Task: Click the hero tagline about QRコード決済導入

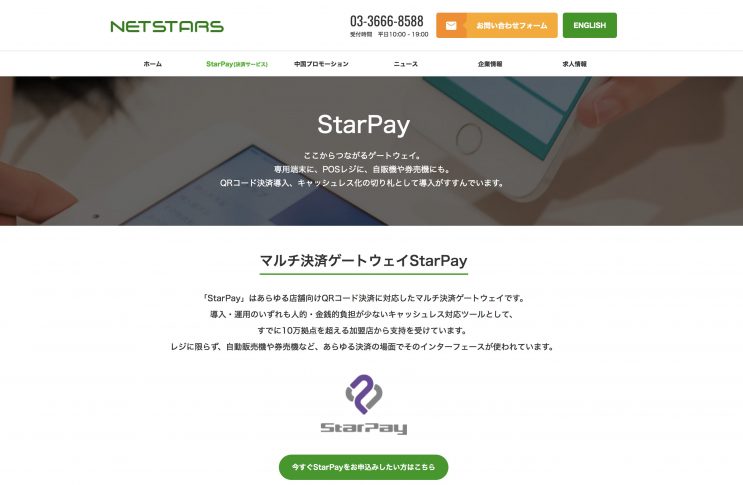Action: [x=362, y=183]
